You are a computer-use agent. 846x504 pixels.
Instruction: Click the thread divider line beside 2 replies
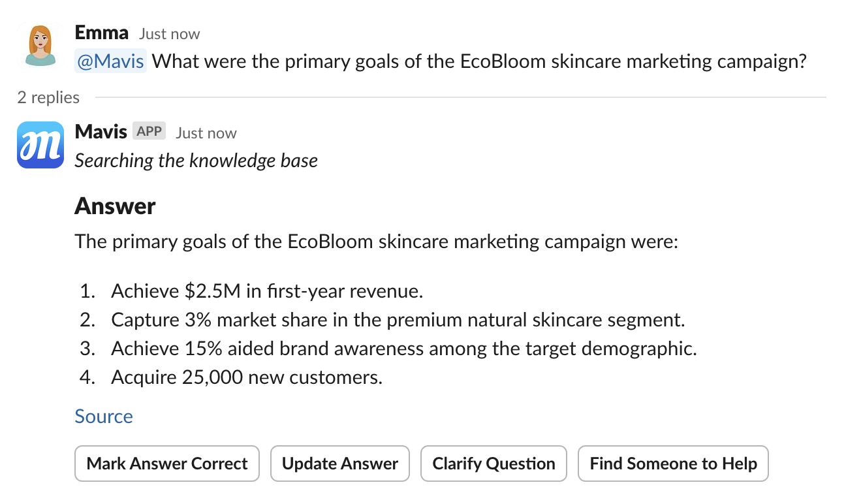tap(457, 98)
